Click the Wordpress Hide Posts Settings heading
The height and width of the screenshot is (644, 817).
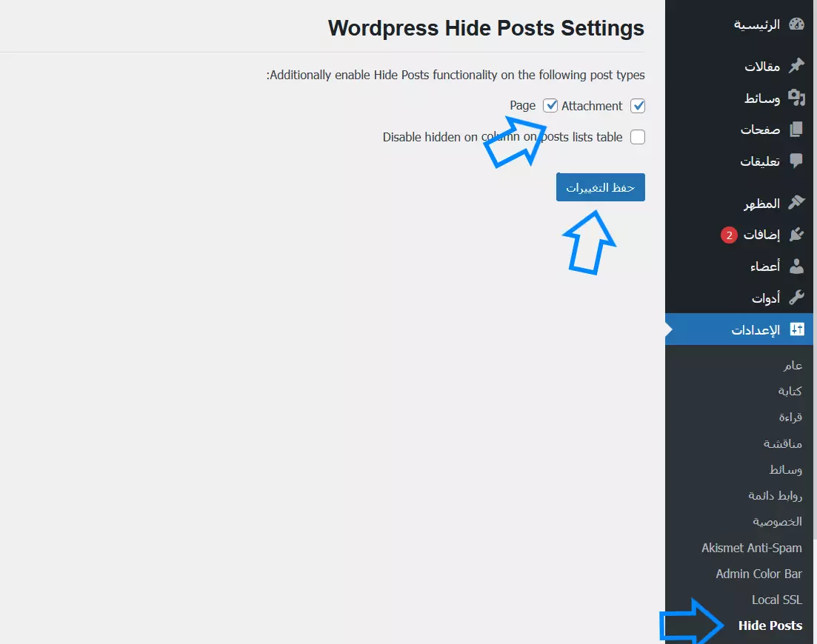pos(486,28)
